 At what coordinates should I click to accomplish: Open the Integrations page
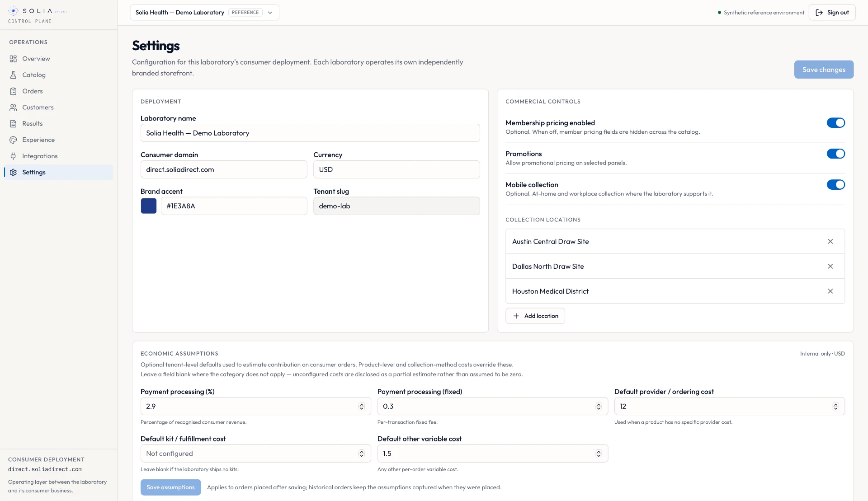point(58,156)
